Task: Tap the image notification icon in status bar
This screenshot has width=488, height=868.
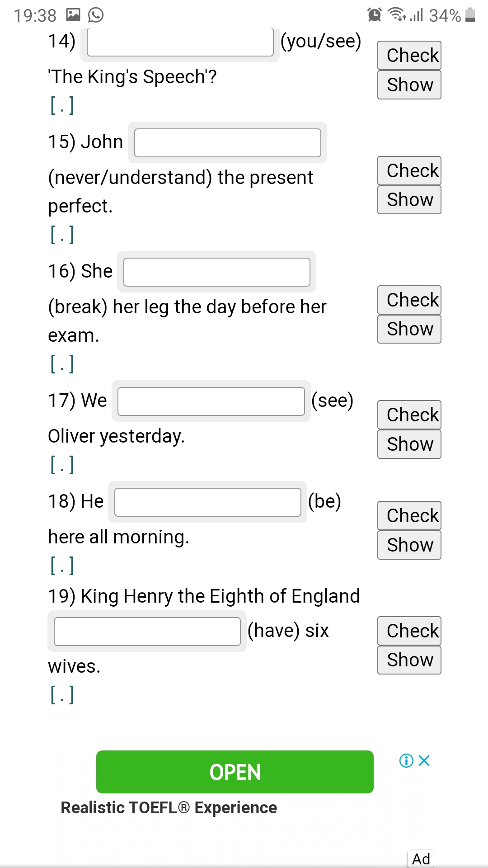Action: coord(73,15)
